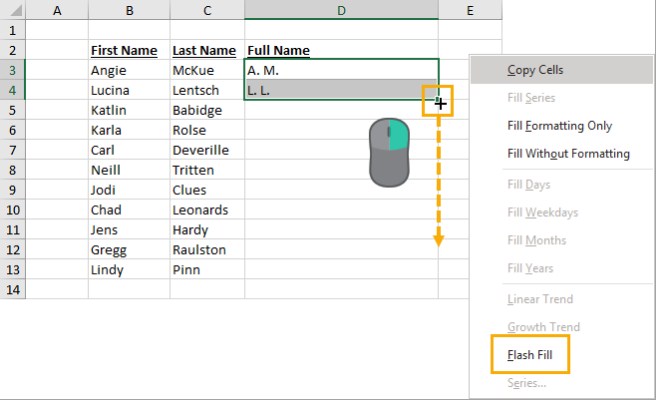Select column B header
Screen dimensions: 656x400
pyautogui.click(x=129, y=10)
